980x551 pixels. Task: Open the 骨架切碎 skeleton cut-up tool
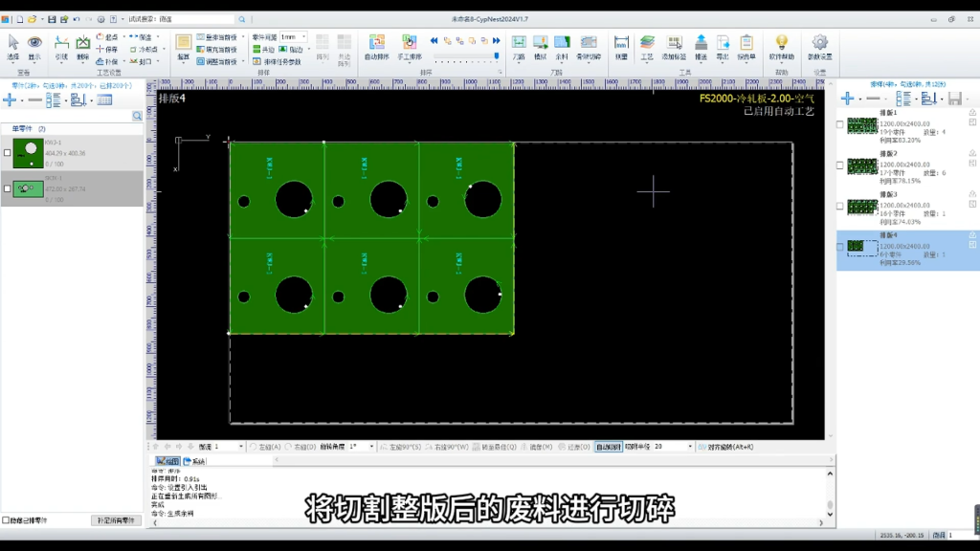point(589,48)
